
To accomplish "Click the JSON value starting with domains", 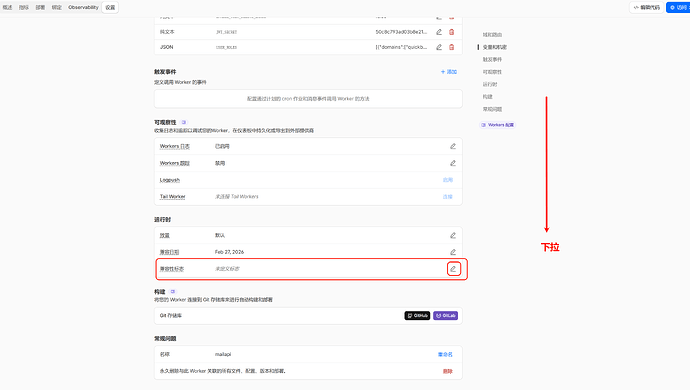I will tap(401, 47).
